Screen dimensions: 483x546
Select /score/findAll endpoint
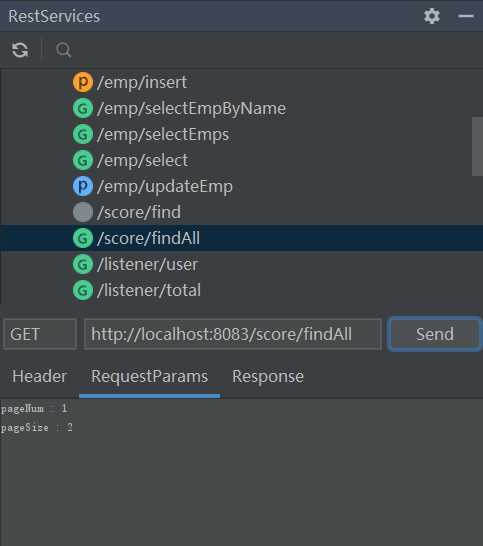click(x=148, y=238)
